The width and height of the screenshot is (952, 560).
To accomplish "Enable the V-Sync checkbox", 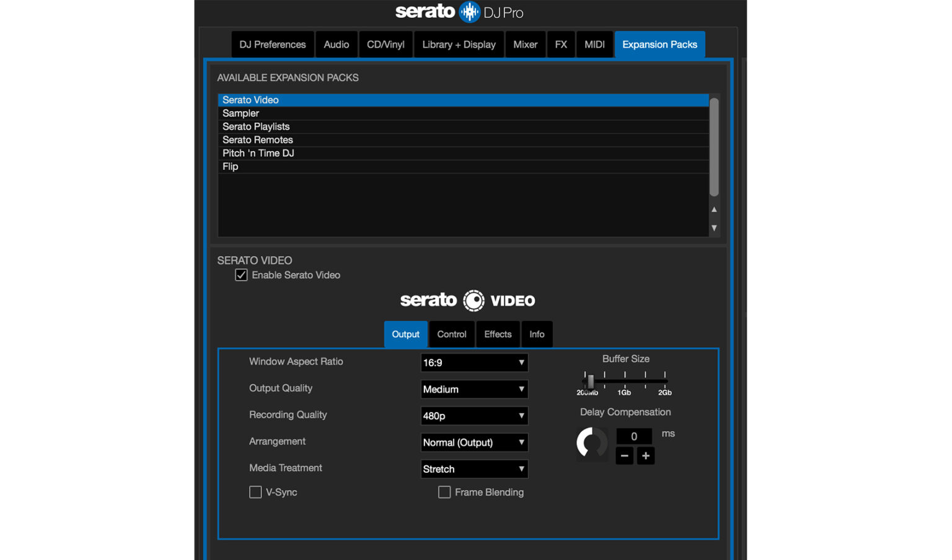I will pyautogui.click(x=255, y=492).
